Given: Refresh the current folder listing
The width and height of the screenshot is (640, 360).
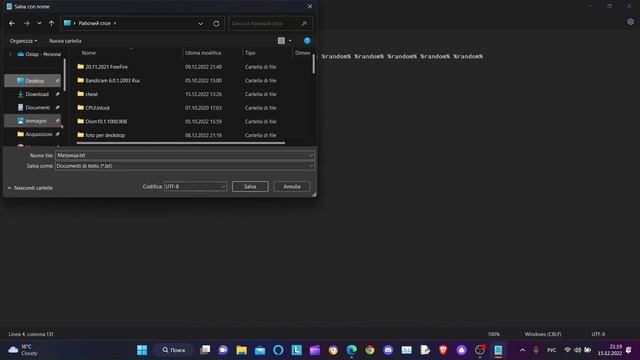Looking at the screenshot, I should coord(216,24).
